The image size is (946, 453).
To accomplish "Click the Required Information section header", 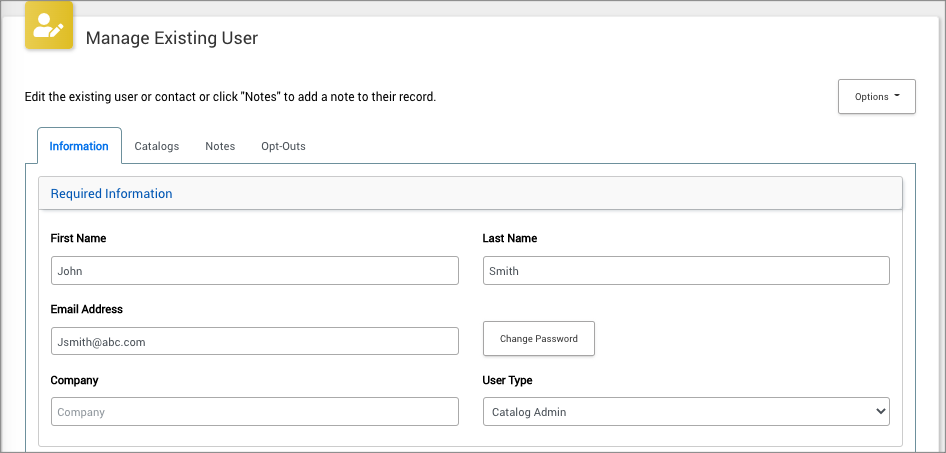I will tap(111, 194).
